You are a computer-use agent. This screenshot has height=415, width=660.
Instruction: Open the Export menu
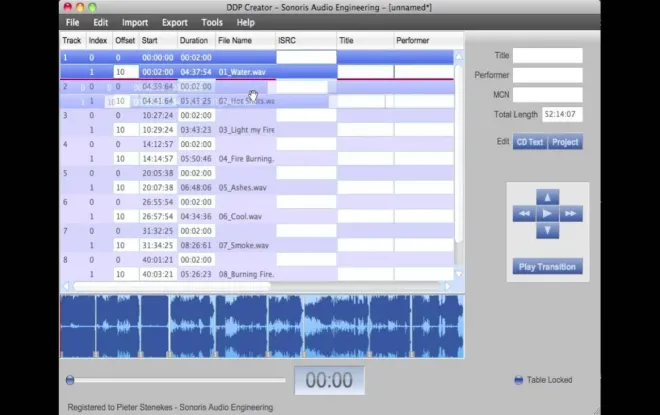point(175,22)
